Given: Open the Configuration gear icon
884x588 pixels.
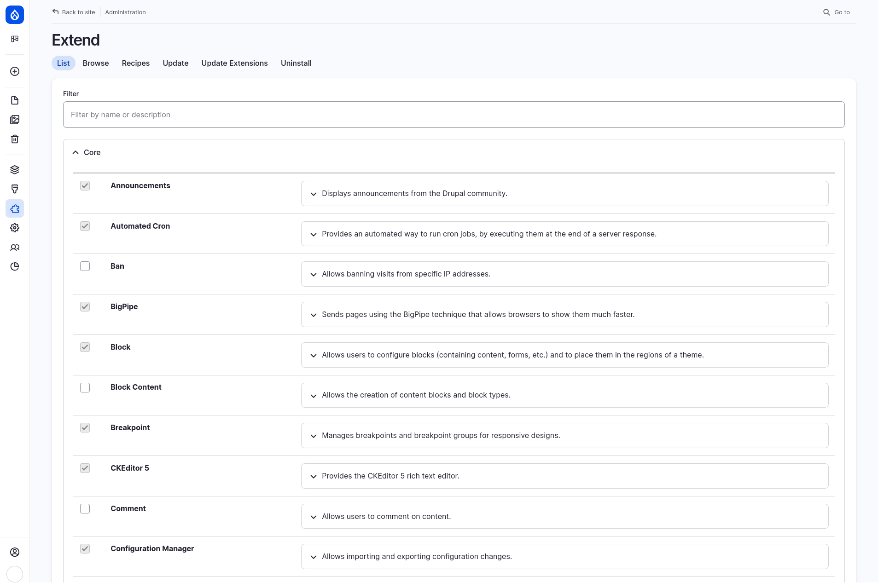Looking at the screenshot, I should pyautogui.click(x=15, y=228).
